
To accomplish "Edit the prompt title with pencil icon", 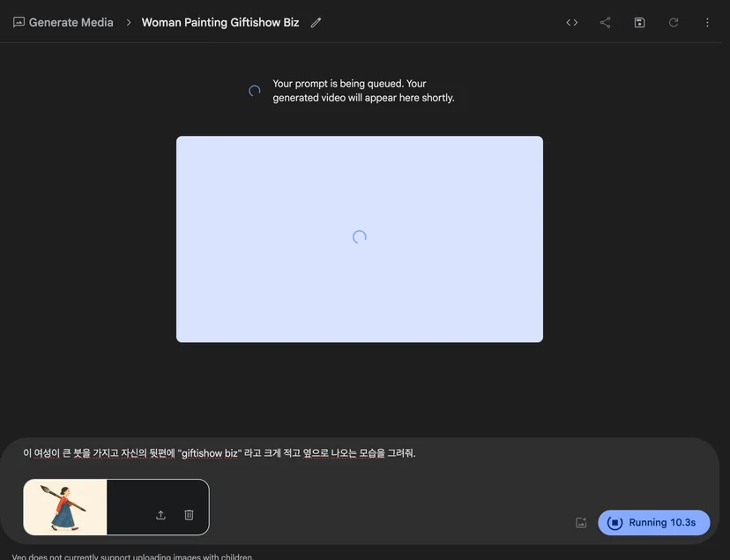I will pos(317,22).
